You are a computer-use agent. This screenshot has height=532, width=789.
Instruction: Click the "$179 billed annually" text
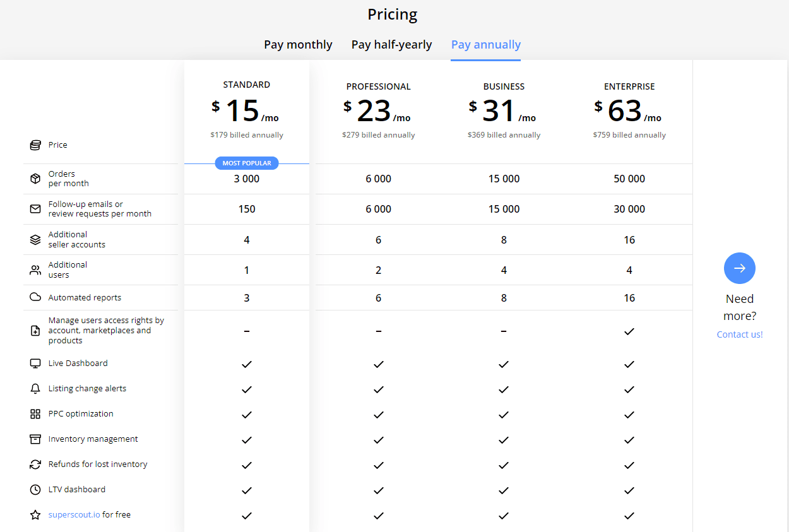(247, 135)
